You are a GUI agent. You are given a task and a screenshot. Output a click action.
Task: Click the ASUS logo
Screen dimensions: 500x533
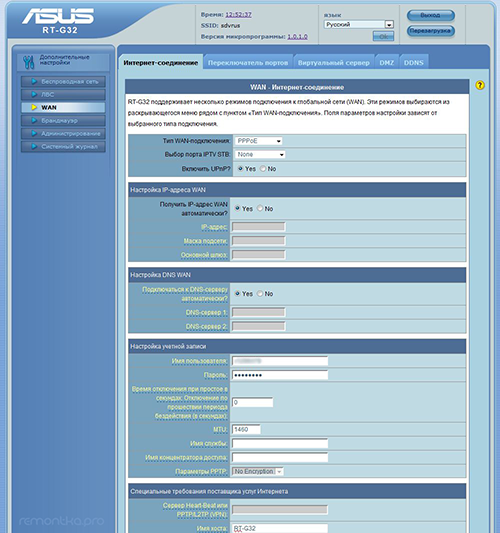58,16
